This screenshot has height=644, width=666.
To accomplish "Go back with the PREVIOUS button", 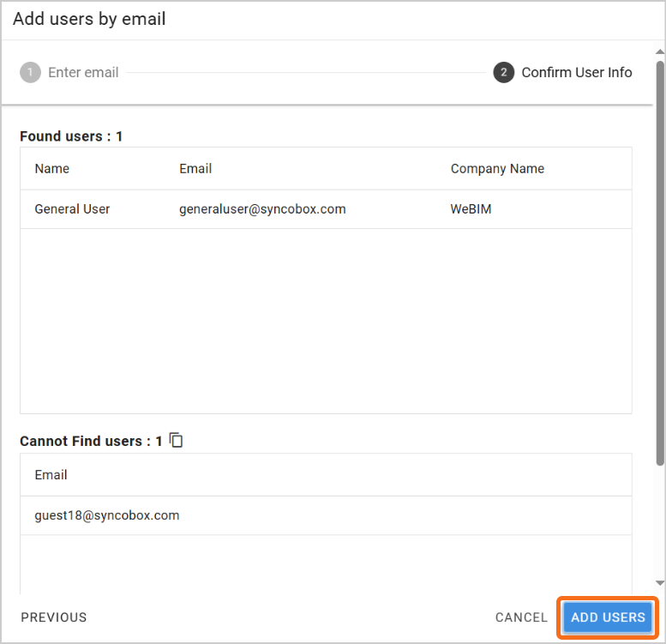I will pos(53,617).
